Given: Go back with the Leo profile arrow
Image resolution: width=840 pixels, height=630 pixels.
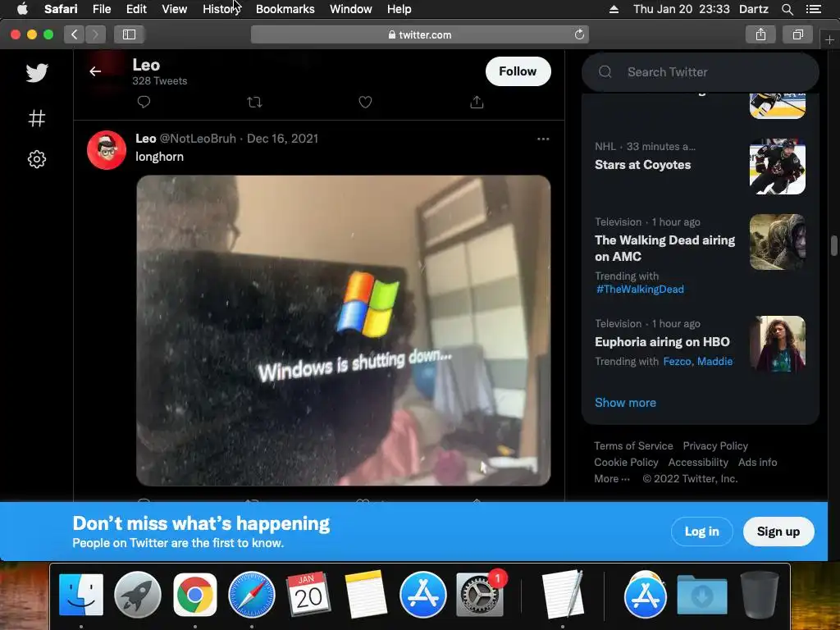Looking at the screenshot, I should coord(95,71).
